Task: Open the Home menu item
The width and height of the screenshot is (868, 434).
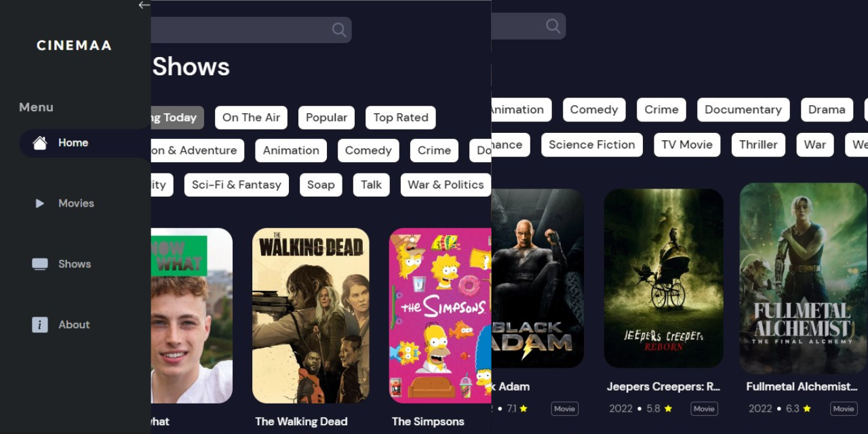Action: click(x=85, y=143)
